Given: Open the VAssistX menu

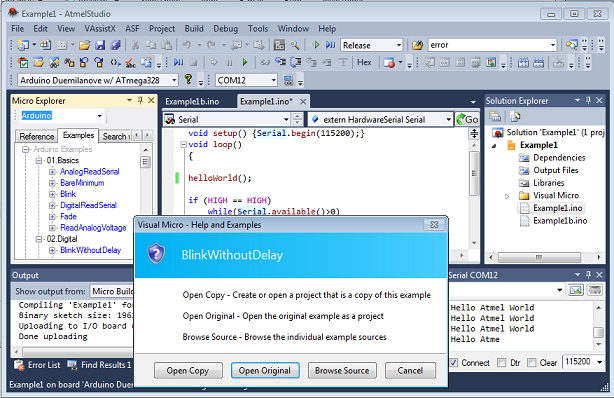Looking at the screenshot, I should [100, 29].
